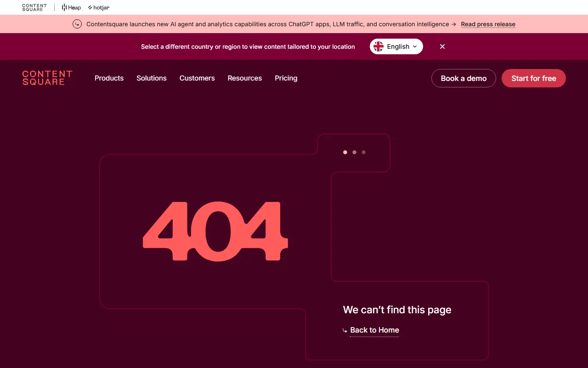
Task: Open the Customers menu item
Action: 197,78
